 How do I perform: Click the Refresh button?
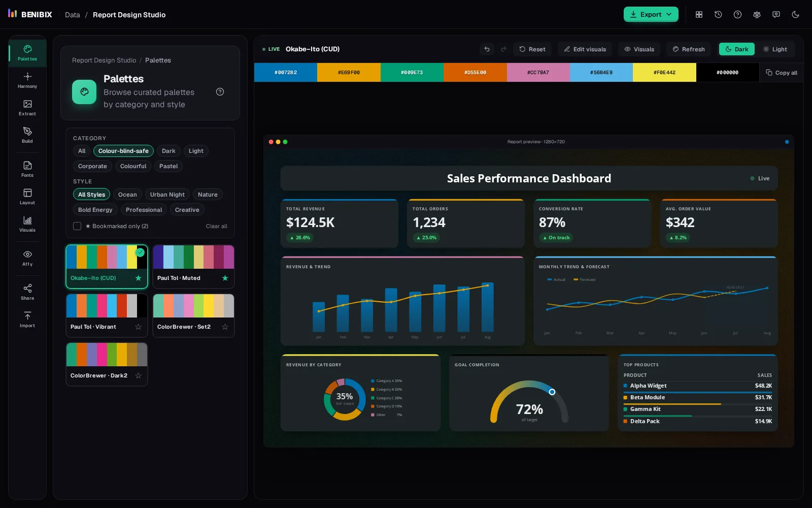pos(688,49)
